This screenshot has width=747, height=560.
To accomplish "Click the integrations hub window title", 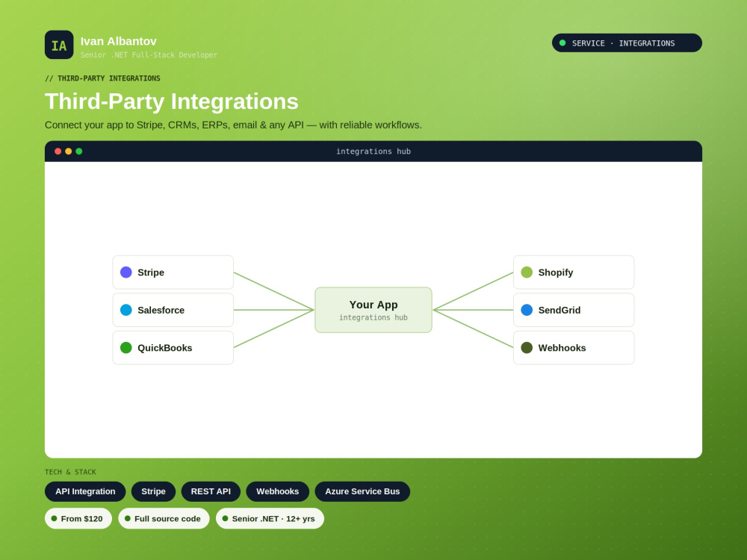I will [373, 152].
